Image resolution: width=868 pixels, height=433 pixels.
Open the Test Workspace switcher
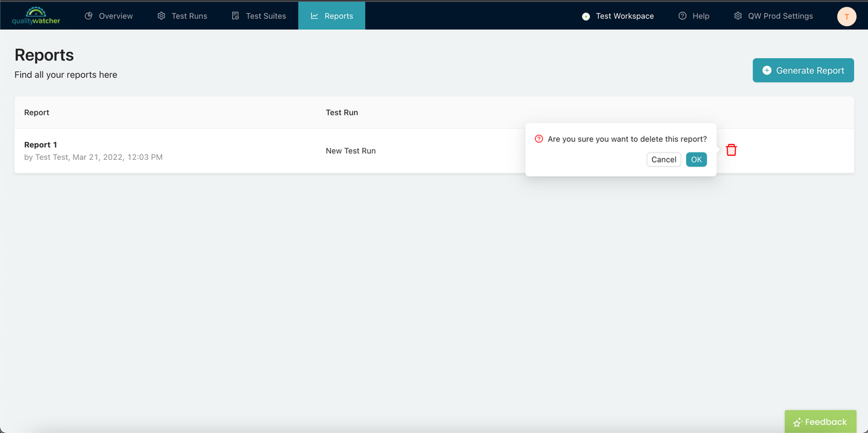point(618,16)
